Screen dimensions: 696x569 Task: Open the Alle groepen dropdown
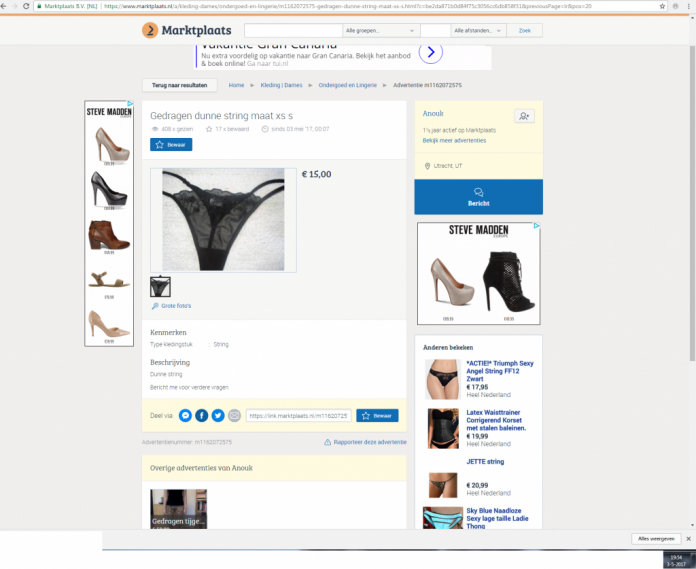(x=380, y=31)
